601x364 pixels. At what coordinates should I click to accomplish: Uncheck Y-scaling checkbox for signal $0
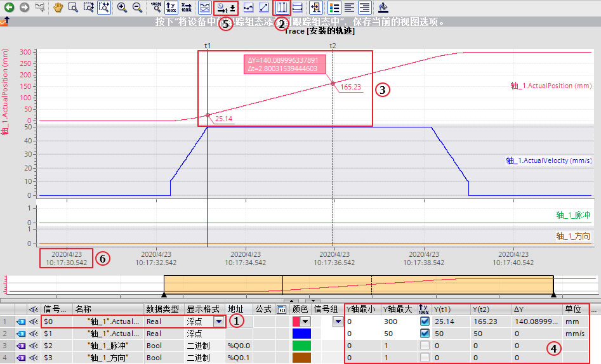[x=425, y=322]
